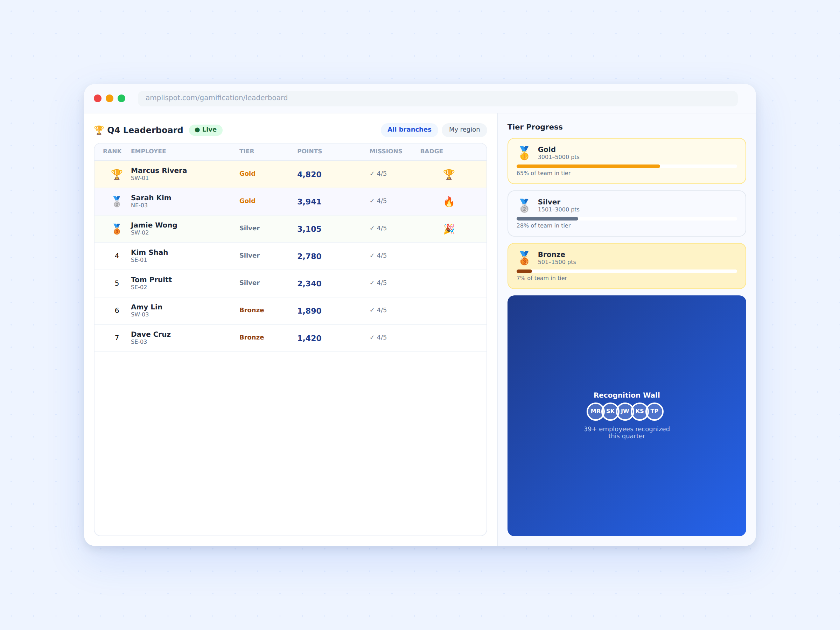Click the 28% of team in tier text
The image size is (840, 630).
point(544,225)
